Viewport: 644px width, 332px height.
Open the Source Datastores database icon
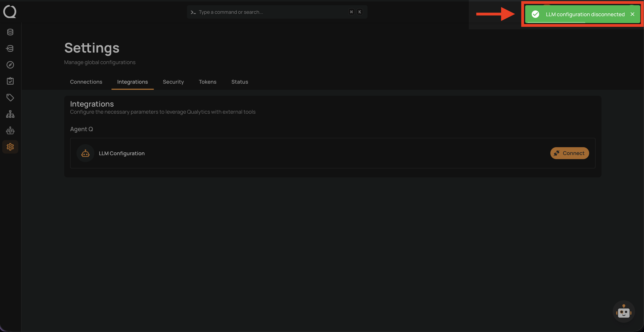pyautogui.click(x=10, y=32)
